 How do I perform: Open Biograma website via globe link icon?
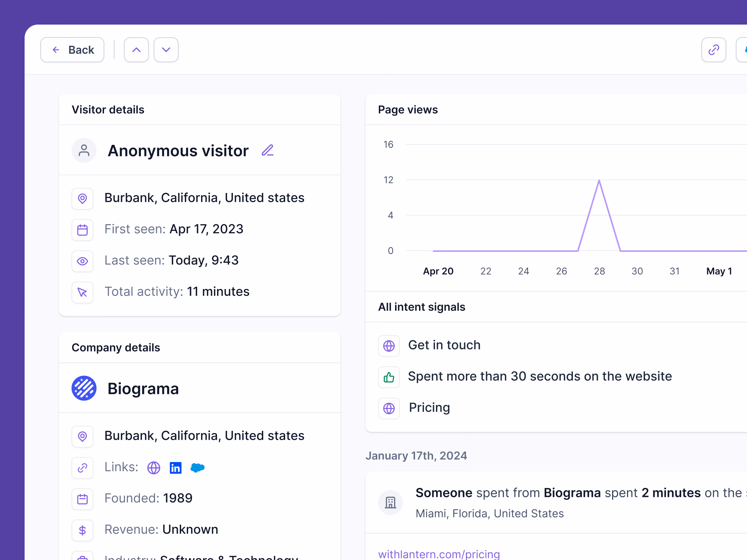(x=154, y=468)
